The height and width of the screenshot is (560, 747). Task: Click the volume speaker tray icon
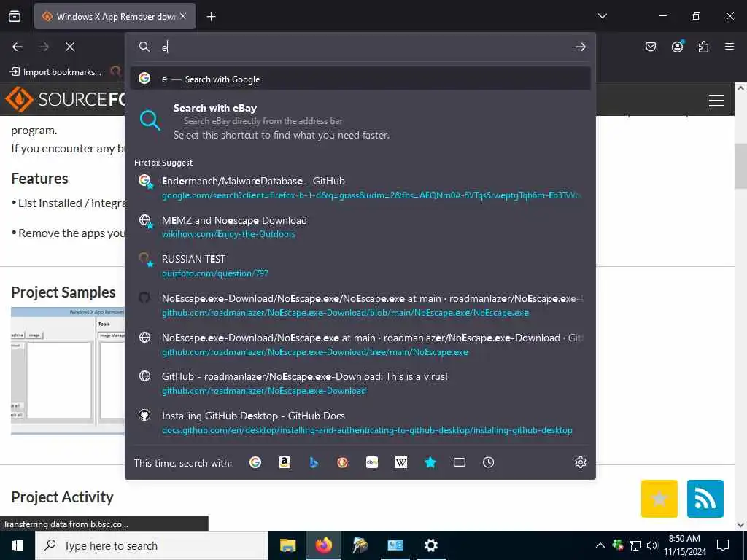point(651,545)
